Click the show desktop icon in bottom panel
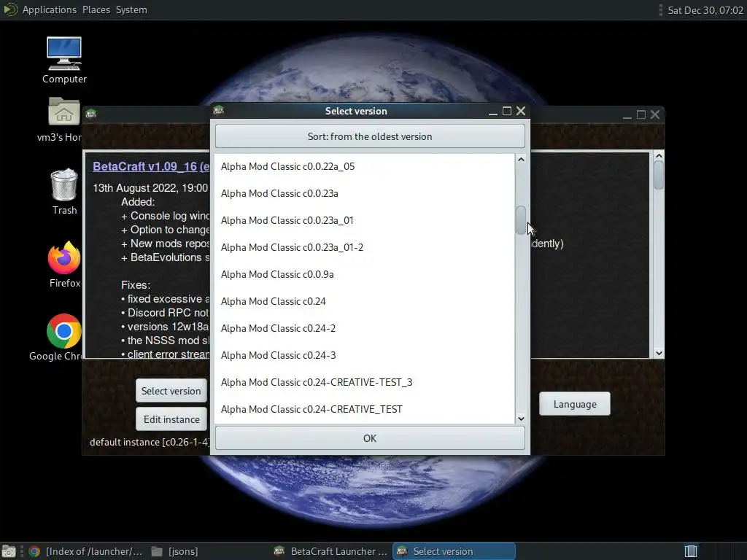This screenshot has width=747, height=560. coord(9,551)
